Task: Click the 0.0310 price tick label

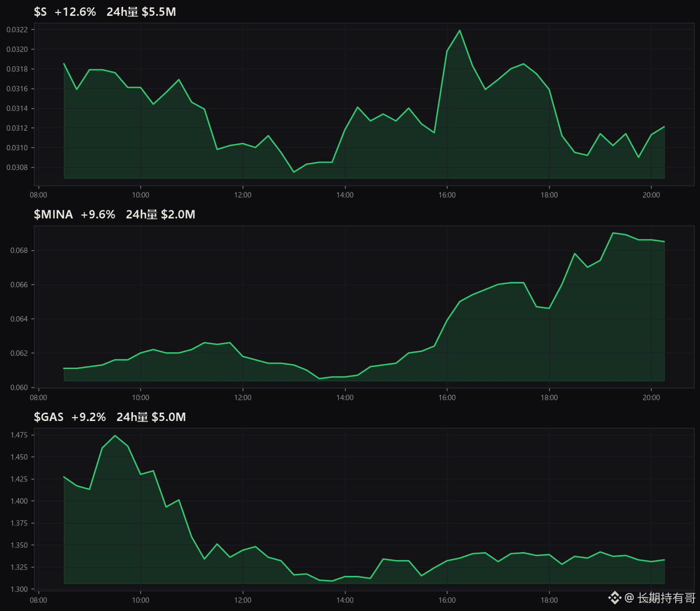Action: click(17, 147)
